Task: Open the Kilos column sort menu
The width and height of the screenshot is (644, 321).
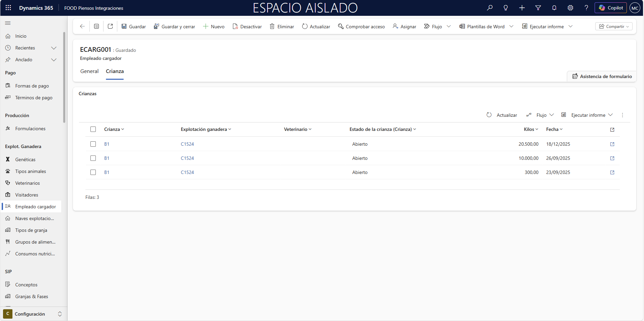Action: tap(531, 129)
